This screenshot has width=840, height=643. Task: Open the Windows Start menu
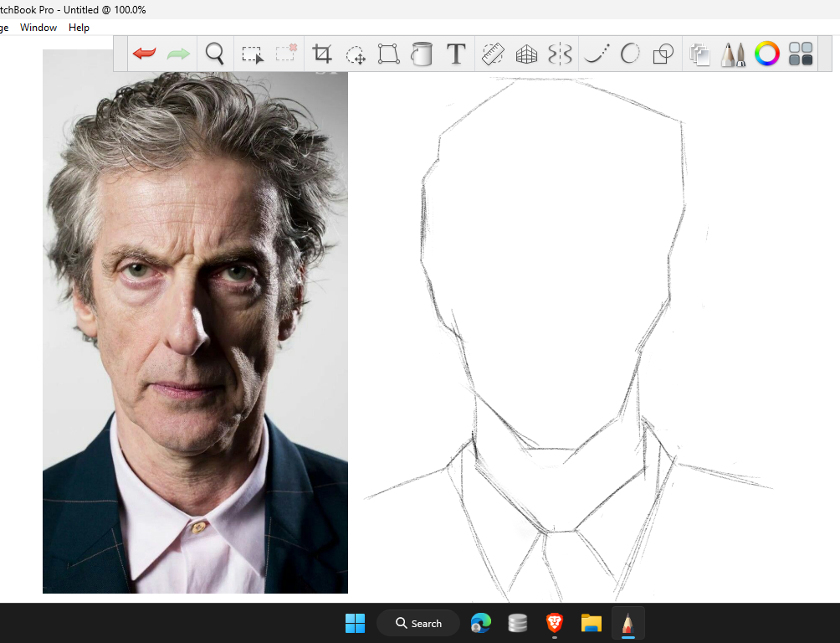[355, 623]
